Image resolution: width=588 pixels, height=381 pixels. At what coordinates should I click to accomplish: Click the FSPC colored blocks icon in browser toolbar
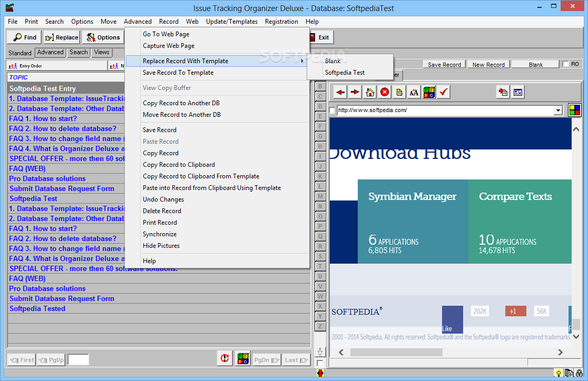click(x=429, y=92)
